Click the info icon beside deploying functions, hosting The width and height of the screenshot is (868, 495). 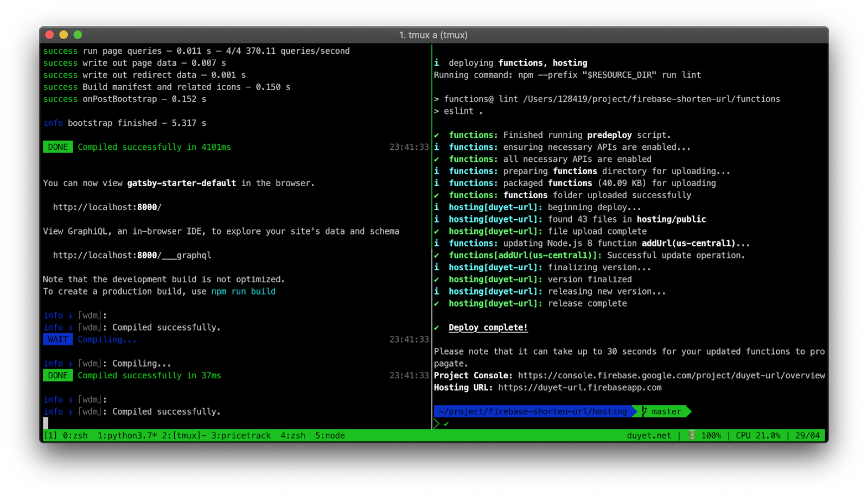coord(437,63)
